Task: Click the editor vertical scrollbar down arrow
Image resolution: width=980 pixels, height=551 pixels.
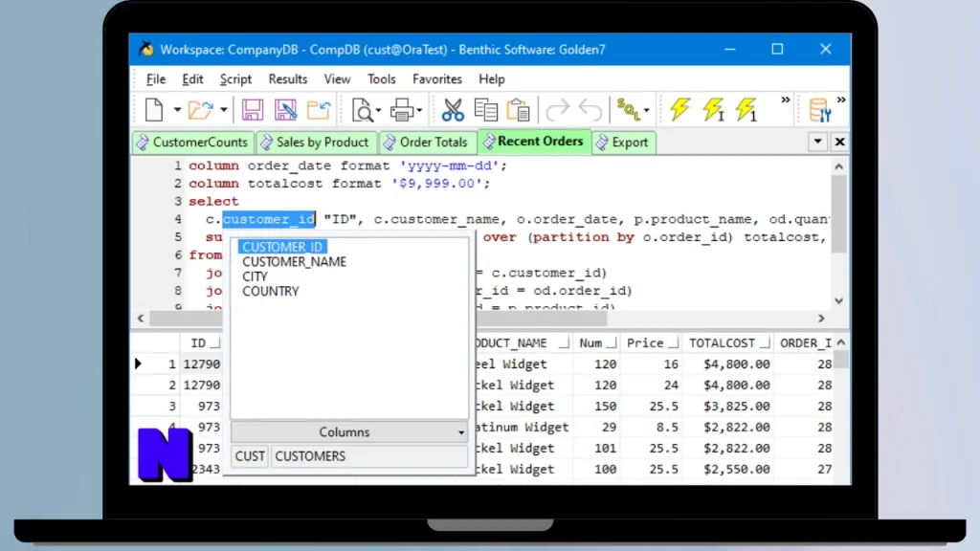Action: click(838, 300)
